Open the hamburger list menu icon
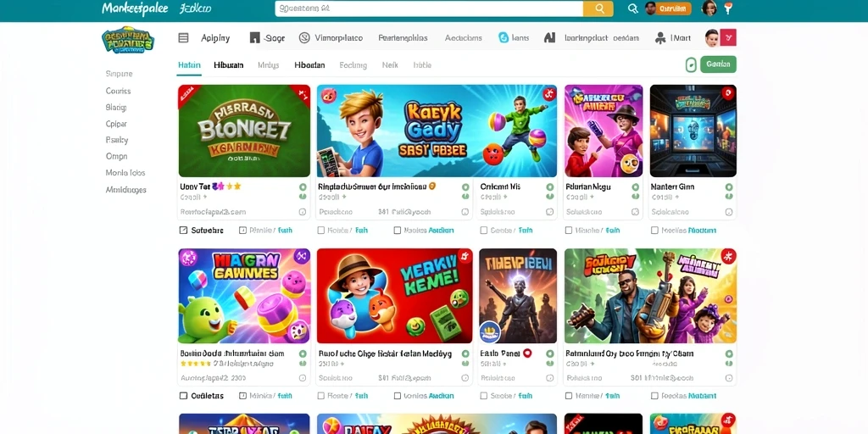 click(183, 37)
